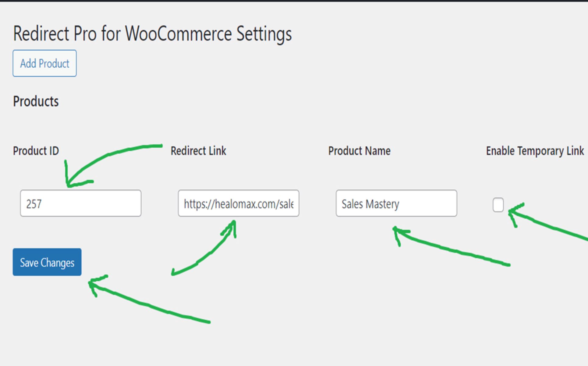Click the Products section heading

[36, 101]
